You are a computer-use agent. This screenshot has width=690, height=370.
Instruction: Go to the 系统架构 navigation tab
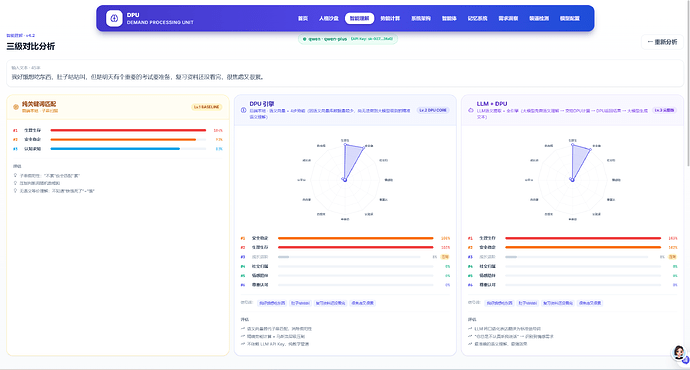click(x=421, y=18)
